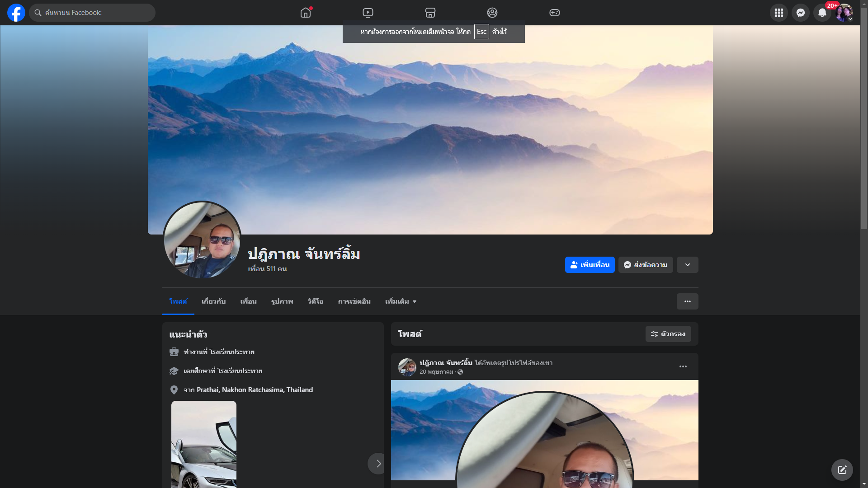
Task: Open the notifications bell
Action: [x=822, y=13]
